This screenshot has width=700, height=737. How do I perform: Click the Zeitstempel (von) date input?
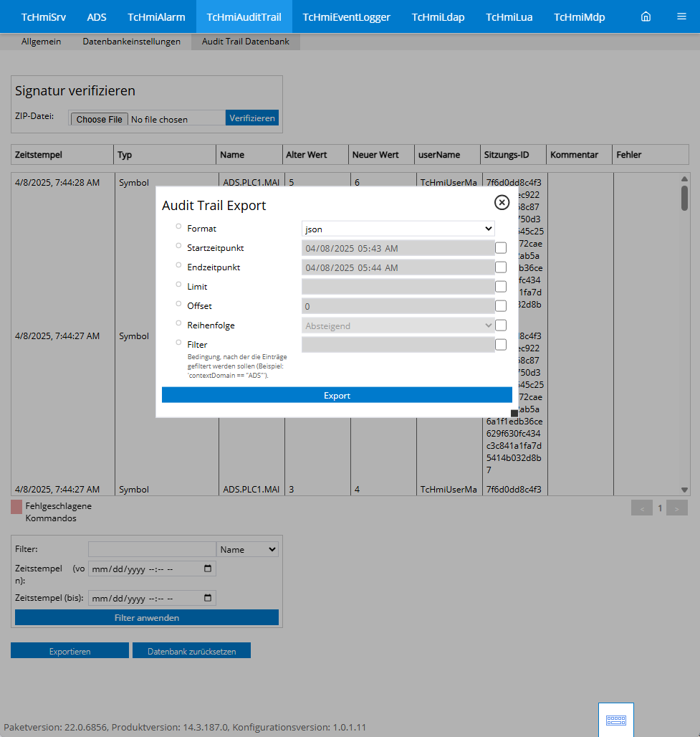[152, 569]
